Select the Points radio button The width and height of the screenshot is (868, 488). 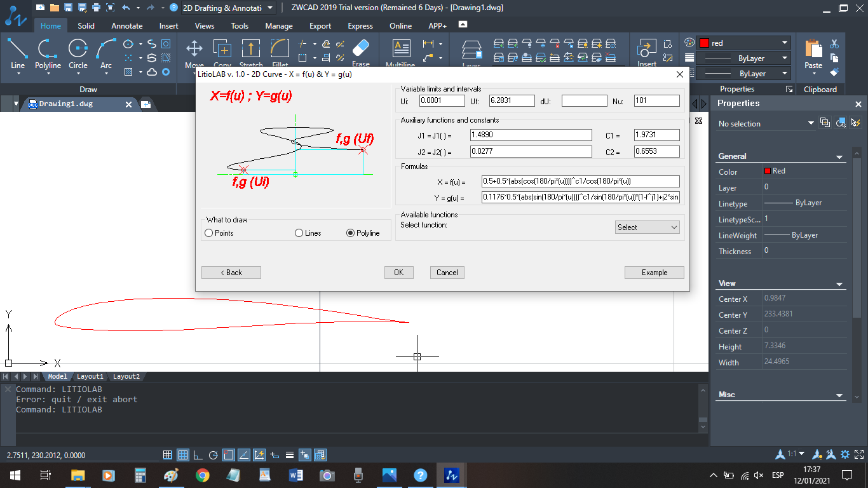click(209, 233)
